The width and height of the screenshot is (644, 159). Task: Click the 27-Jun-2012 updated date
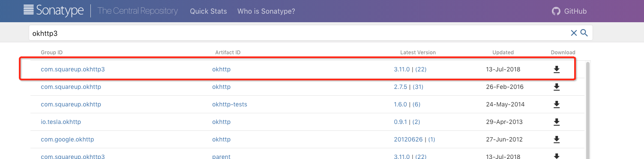click(504, 139)
